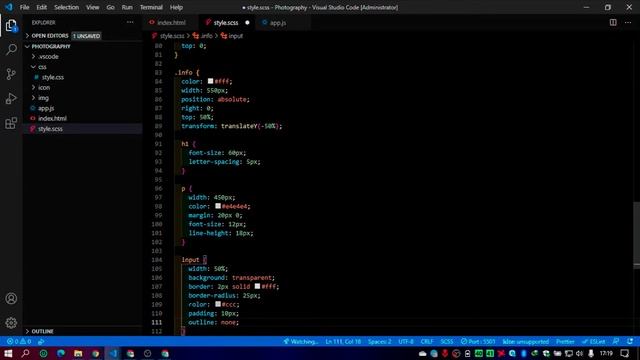
Task: Click #ccc color swatch on line 109
Action: (218, 304)
